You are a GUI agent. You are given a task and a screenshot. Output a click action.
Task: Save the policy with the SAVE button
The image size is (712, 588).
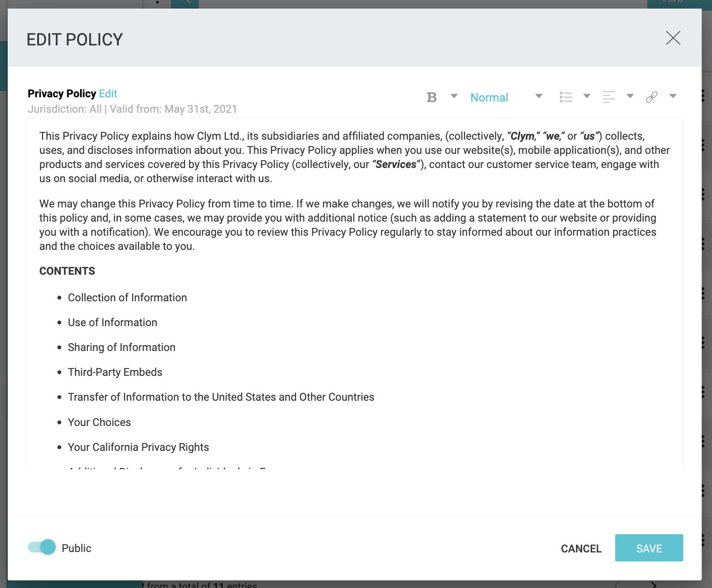point(649,548)
